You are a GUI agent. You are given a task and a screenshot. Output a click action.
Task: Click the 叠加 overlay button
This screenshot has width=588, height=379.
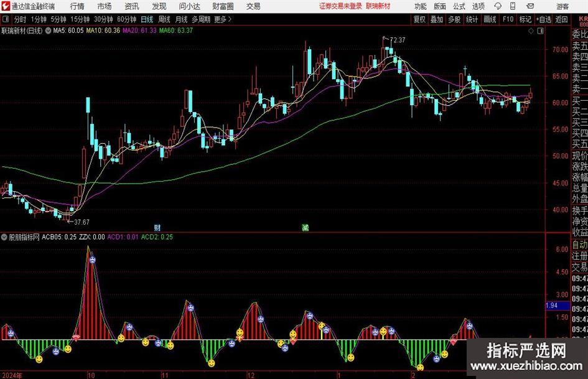pos(437,19)
